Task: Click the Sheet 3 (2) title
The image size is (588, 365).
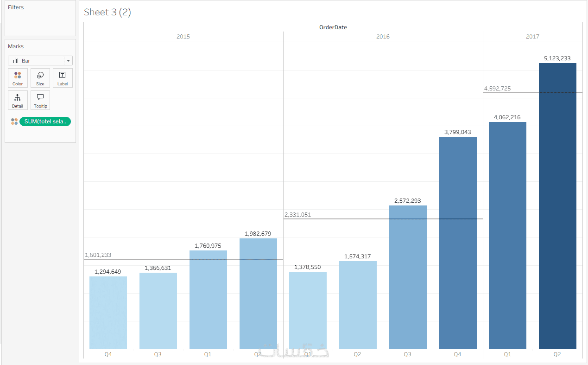Action: 107,13
